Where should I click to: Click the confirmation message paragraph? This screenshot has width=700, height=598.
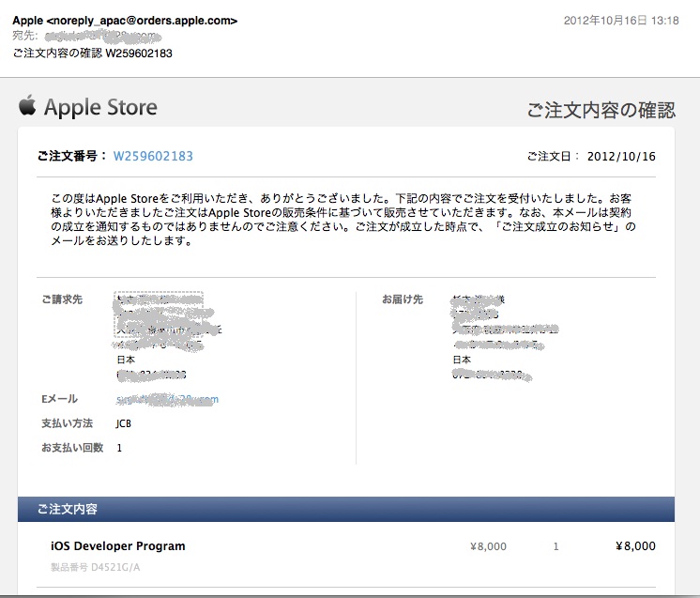click(x=342, y=220)
